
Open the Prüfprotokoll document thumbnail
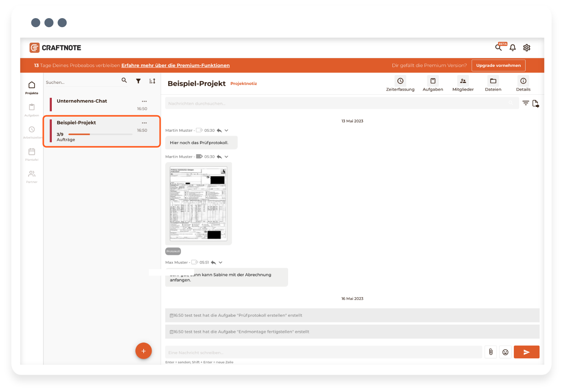(x=199, y=204)
